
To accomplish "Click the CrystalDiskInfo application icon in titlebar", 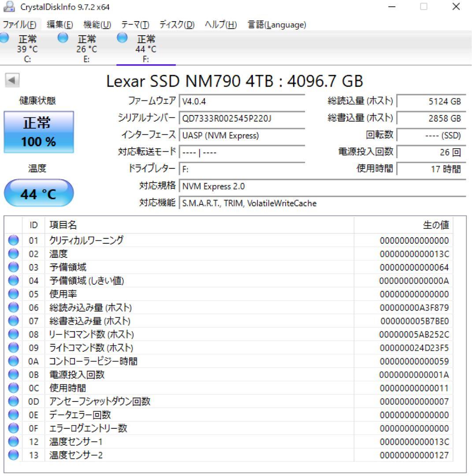I will pyautogui.click(x=10, y=7).
